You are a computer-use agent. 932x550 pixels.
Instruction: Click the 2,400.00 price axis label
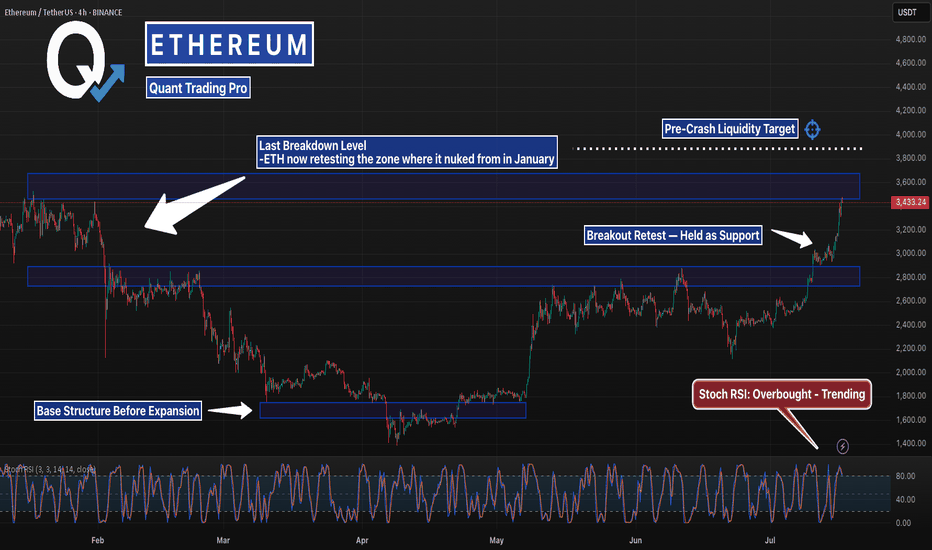tap(911, 325)
